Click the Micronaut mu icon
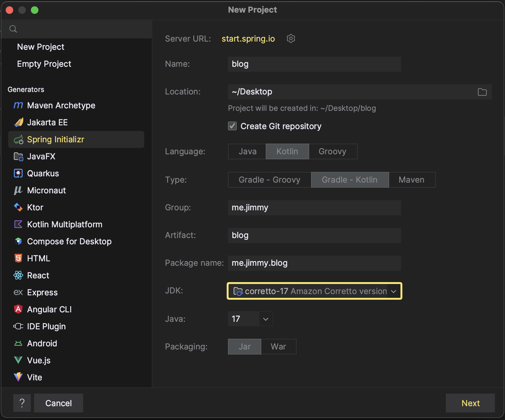Screen dimensions: 505x420 (x=18, y=190)
